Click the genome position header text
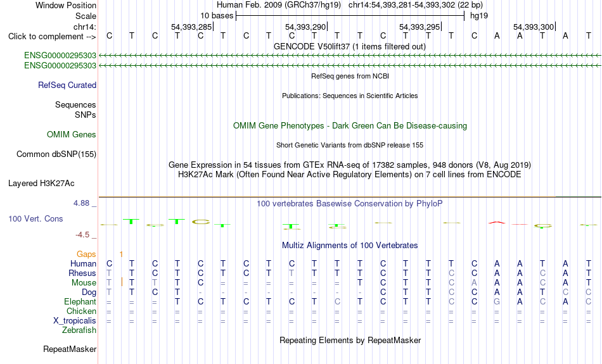Screen dimensions: 602x364 (350, 5)
